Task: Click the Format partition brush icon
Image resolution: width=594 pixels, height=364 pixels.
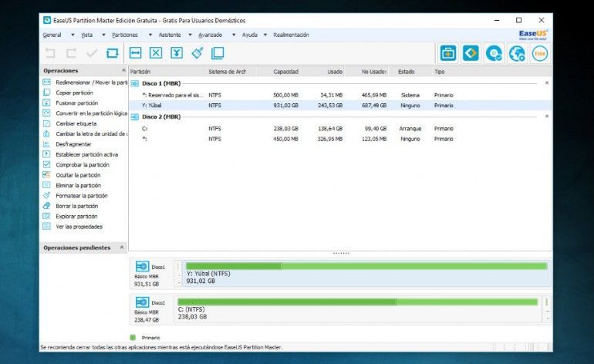Action: [197, 53]
